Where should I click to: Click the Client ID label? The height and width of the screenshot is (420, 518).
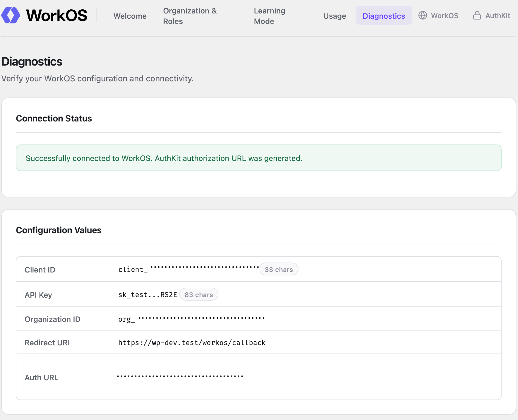click(x=40, y=270)
